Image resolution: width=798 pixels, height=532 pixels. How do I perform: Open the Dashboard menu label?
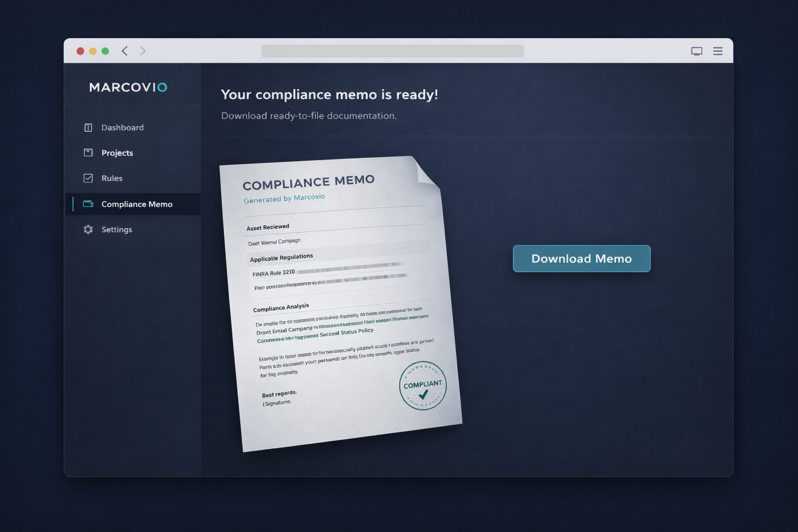tap(123, 128)
